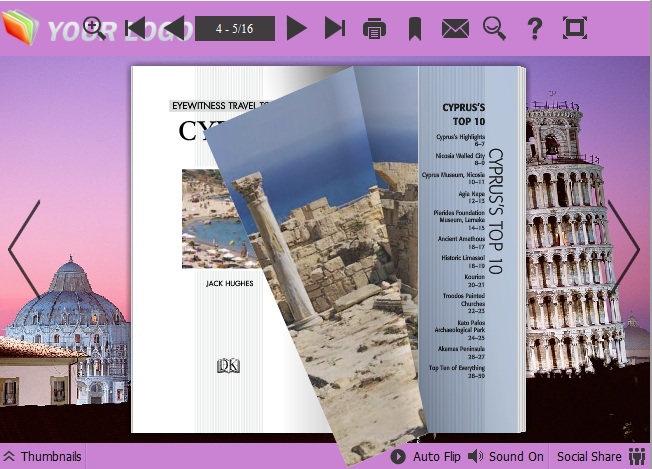Open the bookmark panel
The width and height of the screenshot is (652, 469).
[x=415, y=28]
